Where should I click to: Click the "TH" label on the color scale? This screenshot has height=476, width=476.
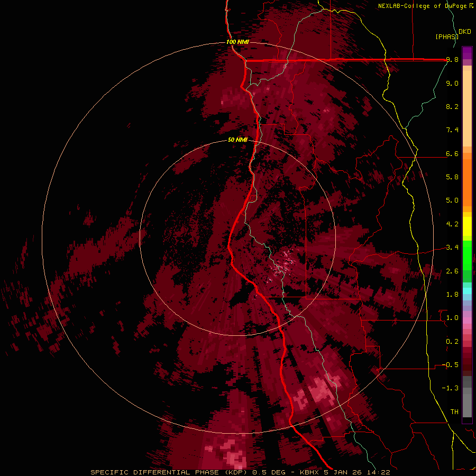point(454,411)
